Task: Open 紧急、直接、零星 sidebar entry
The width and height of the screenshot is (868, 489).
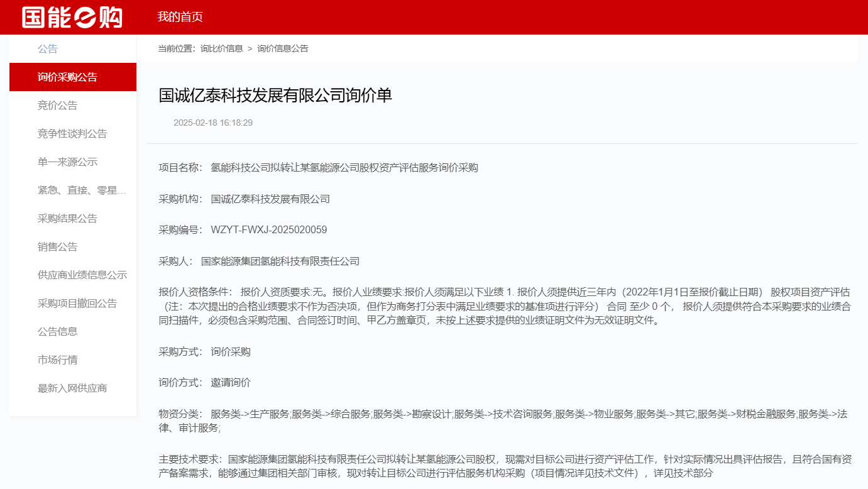Action: click(x=82, y=190)
